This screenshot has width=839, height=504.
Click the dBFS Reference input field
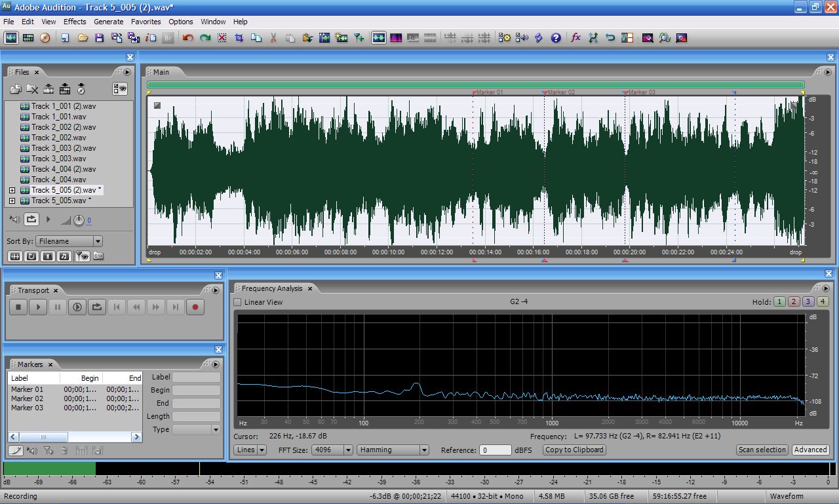tap(495, 450)
